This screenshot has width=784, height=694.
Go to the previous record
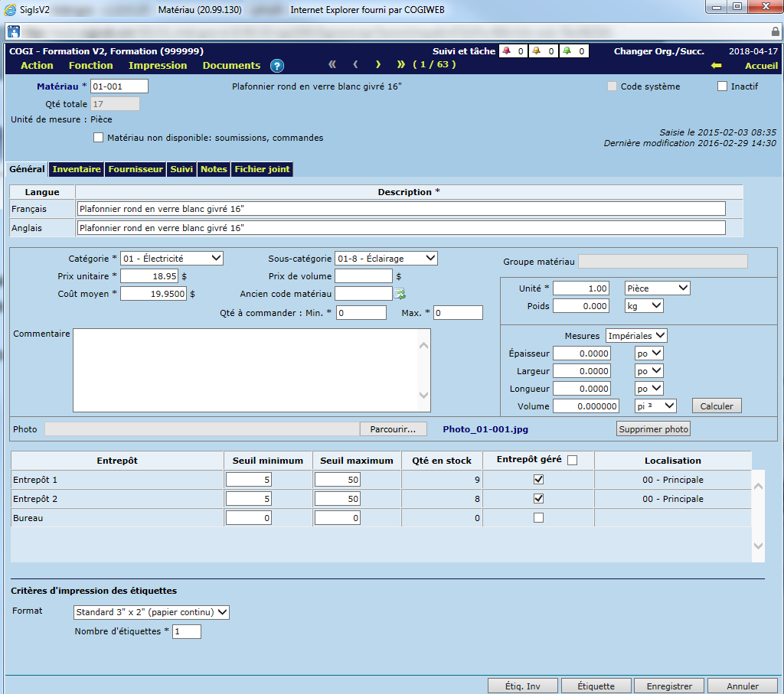pyautogui.click(x=355, y=65)
